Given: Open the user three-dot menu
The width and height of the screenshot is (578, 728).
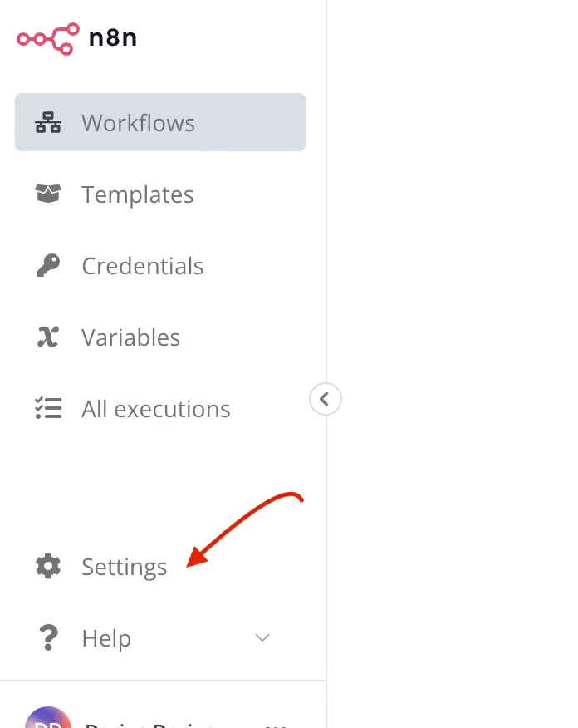Looking at the screenshot, I should click(280, 725).
